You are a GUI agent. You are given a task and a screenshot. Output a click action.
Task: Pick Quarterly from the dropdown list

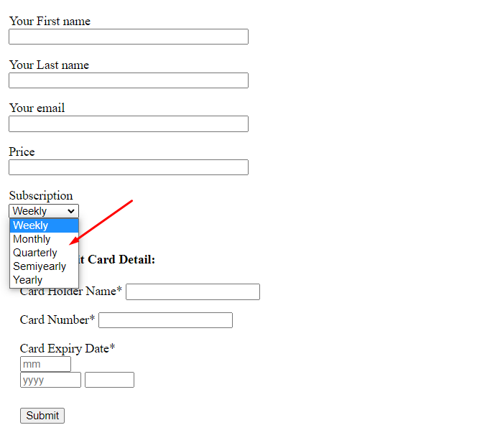click(x=35, y=253)
